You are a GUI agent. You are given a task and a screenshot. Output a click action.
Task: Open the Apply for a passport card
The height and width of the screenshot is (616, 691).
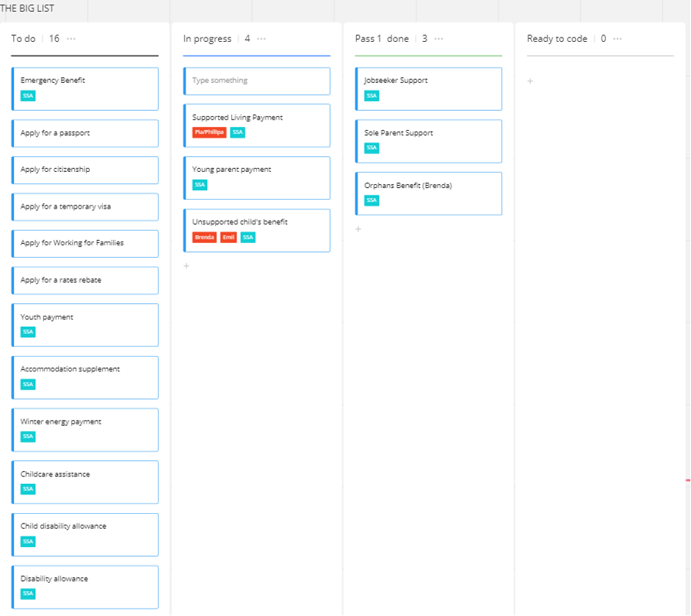pos(85,134)
